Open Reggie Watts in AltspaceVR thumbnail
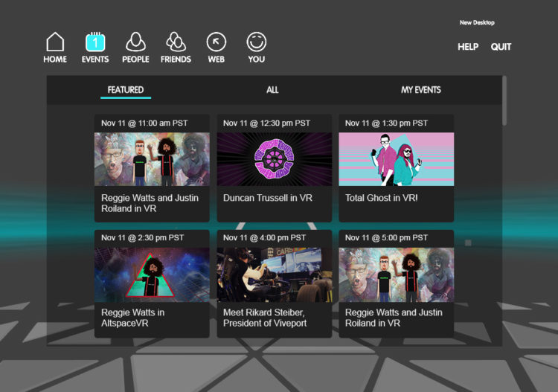Viewport: 558px width, 392px height. point(152,274)
